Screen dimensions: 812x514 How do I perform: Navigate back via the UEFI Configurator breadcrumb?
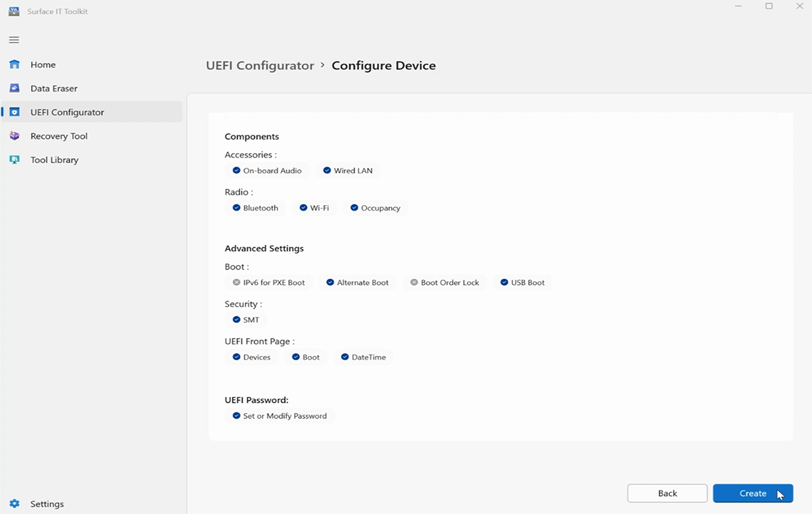(x=260, y=65)
